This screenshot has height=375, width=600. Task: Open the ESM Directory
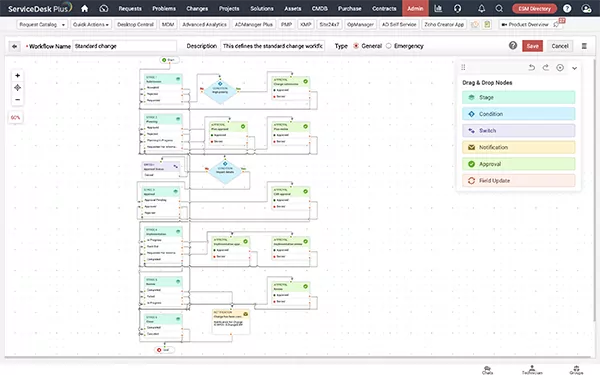click(x=534, y=8)
